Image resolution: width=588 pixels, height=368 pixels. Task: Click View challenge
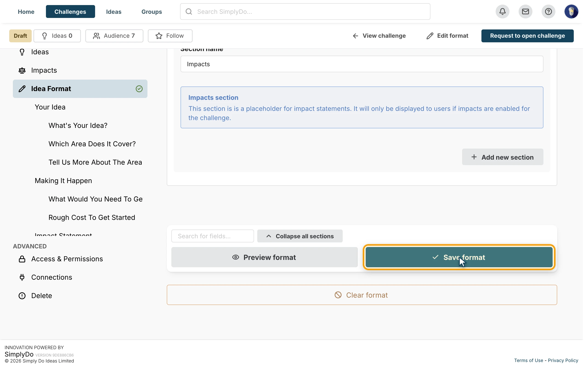[379, 36]
